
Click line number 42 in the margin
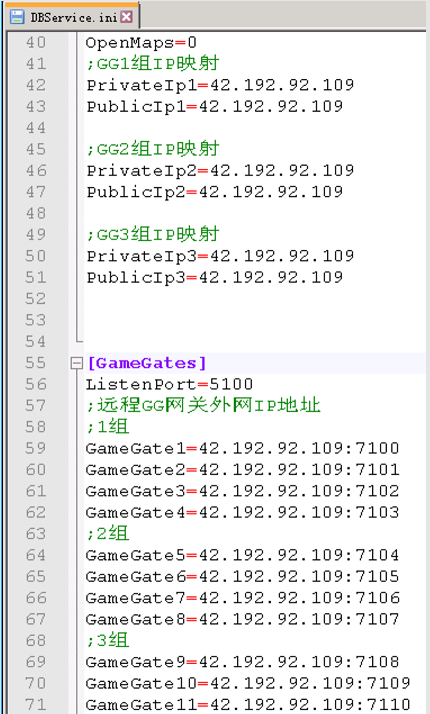click(36, 85)
